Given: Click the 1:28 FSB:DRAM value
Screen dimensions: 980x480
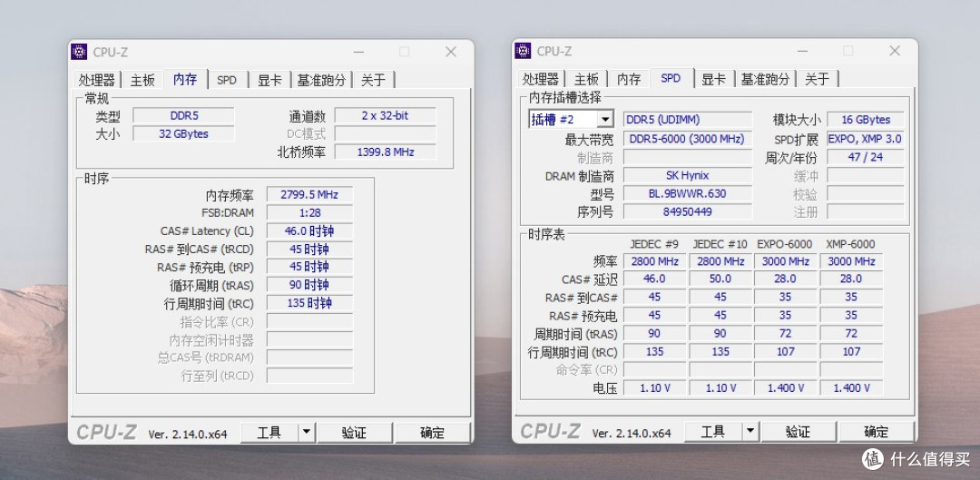Looking at the screenshot, I should coord(309,212).
